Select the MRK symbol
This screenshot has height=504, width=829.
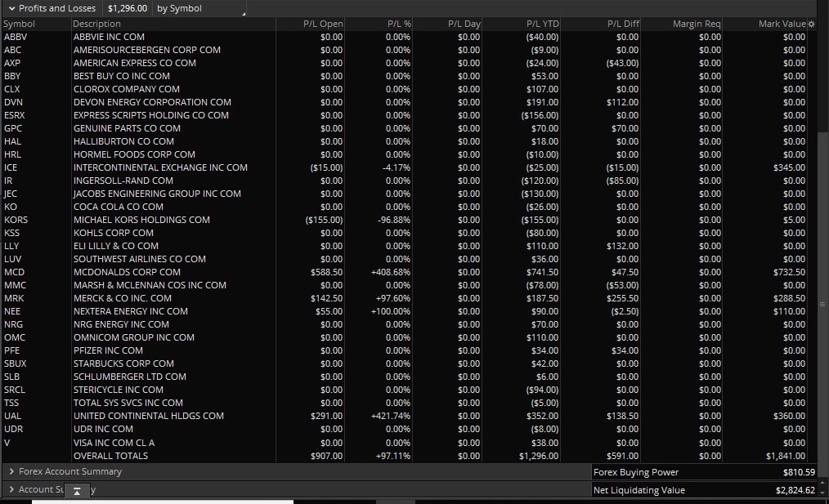14,298
